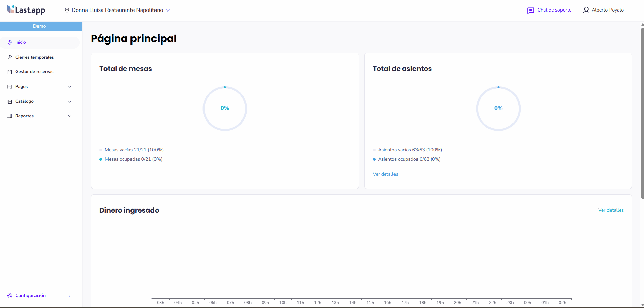
Task: Click the Inicio sidebar icon
Action: pyautogui.click(x=10, y=43)
